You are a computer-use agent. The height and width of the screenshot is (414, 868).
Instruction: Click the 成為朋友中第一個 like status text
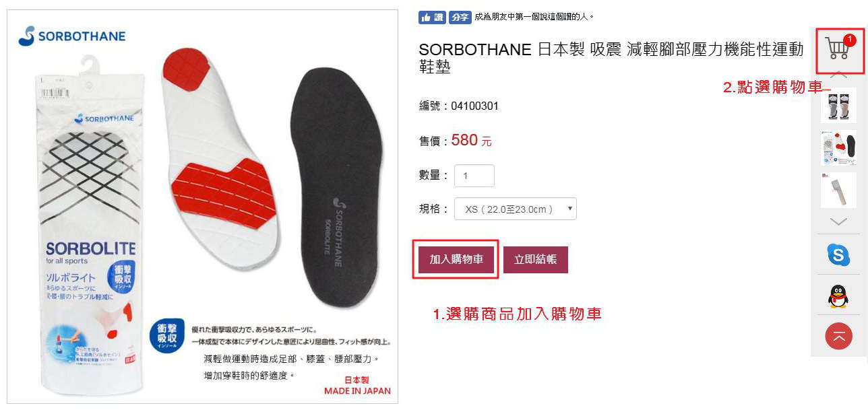click(534, 18)
